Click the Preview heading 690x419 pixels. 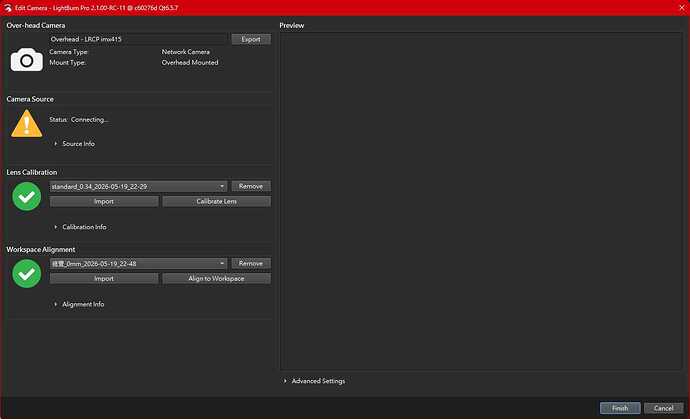coord(292,26)
